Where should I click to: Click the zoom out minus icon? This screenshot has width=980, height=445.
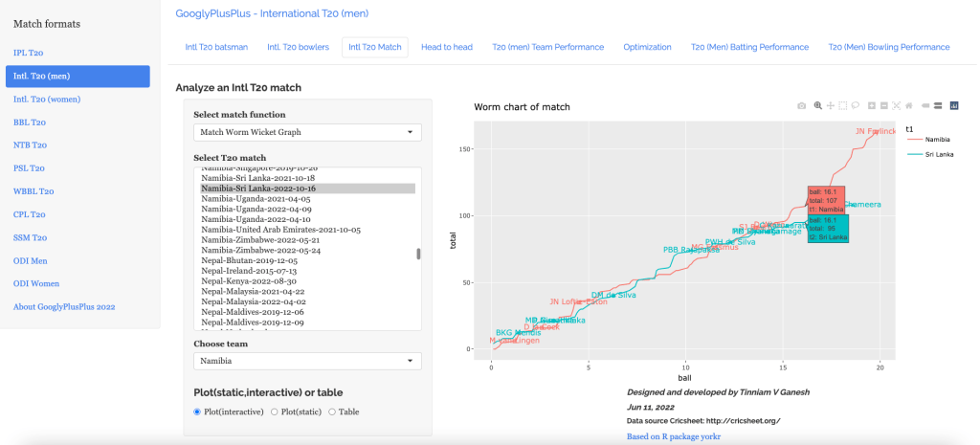(883, 106)
